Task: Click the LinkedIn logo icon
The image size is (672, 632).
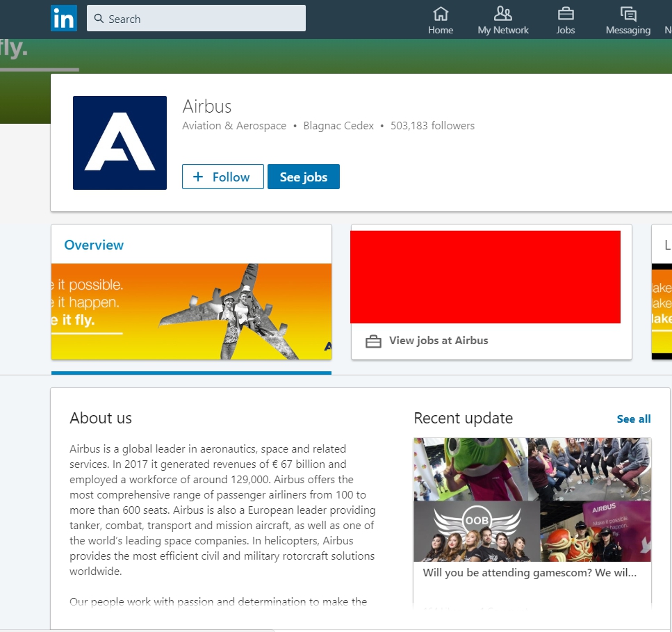Action: (x=64, y=19)
